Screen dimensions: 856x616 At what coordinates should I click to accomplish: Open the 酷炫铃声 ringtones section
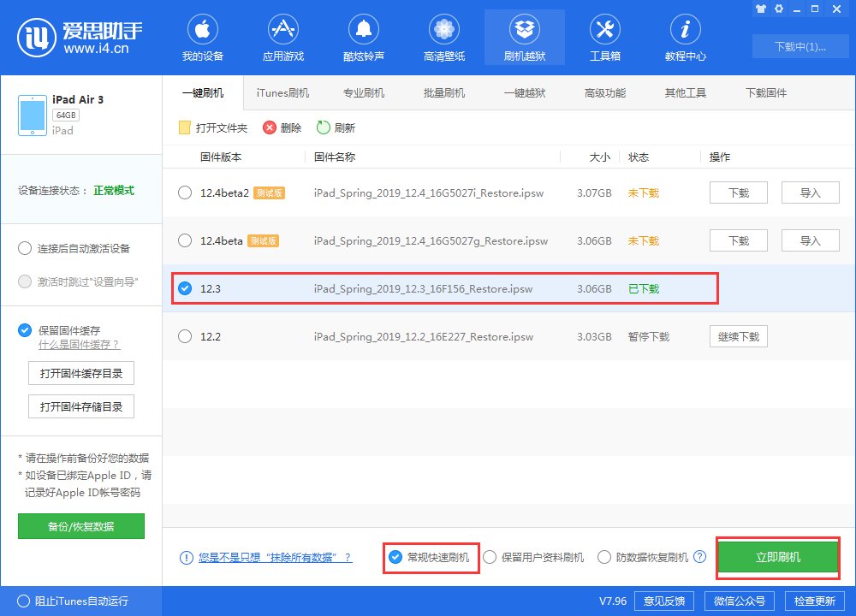click(x=363, y=37)
